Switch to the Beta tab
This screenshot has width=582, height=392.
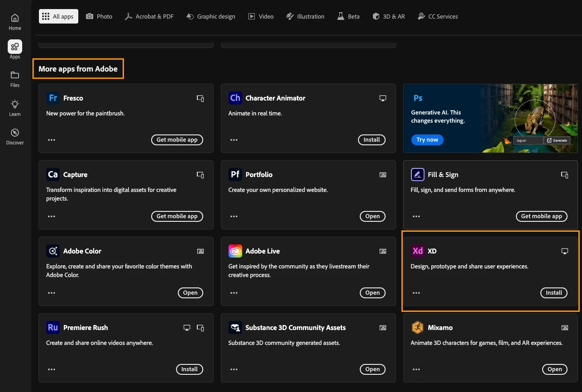click(x=348, y=16)
